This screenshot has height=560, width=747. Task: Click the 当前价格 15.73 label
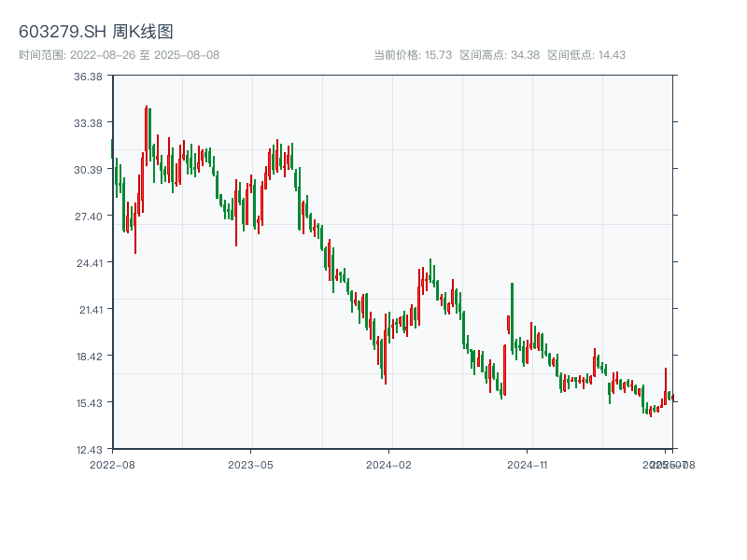413,55
